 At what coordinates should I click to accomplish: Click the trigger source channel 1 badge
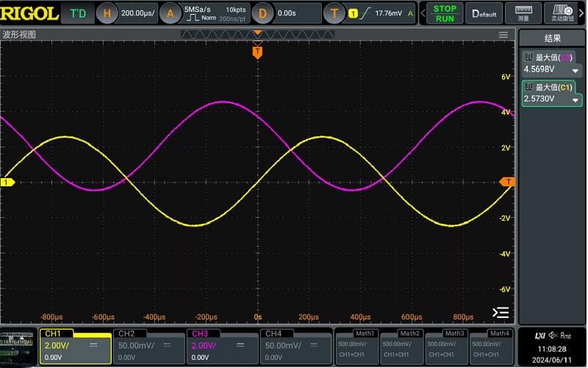point(353,13)
